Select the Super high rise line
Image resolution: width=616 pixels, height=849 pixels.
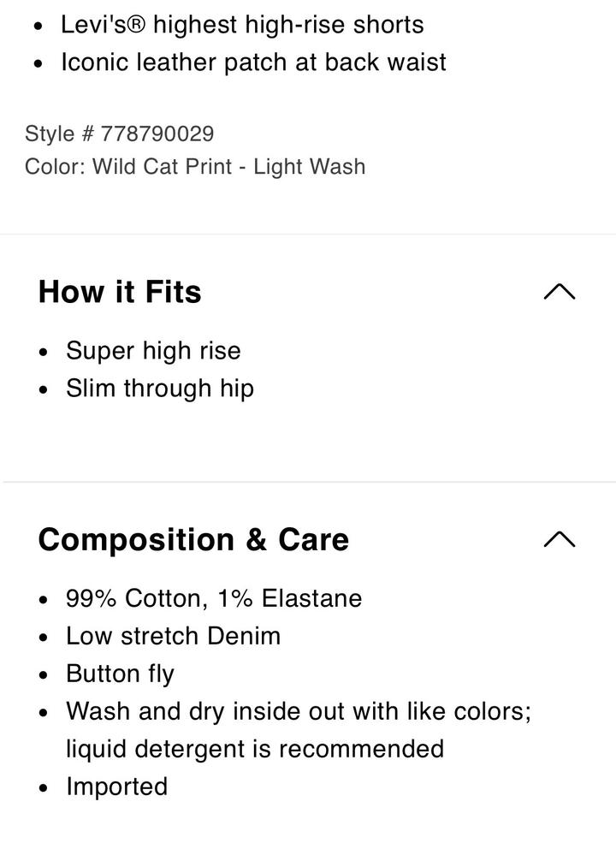click(x=153, y=351)
